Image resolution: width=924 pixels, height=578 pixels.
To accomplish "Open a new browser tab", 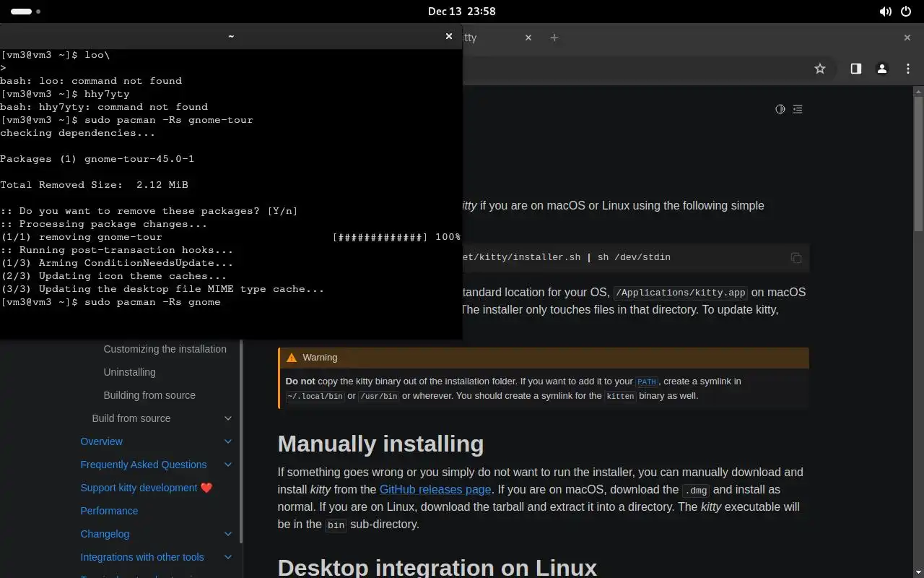I will coord(554,38).
